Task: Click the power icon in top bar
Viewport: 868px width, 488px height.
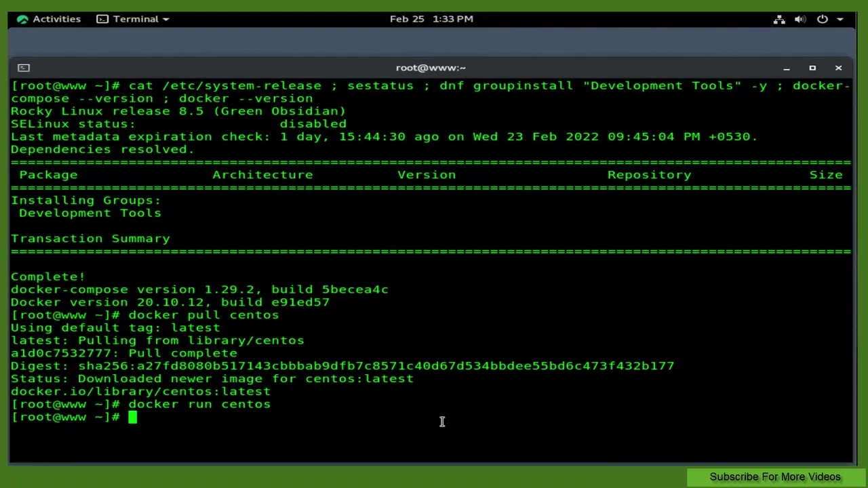Action: click(823, 19)
